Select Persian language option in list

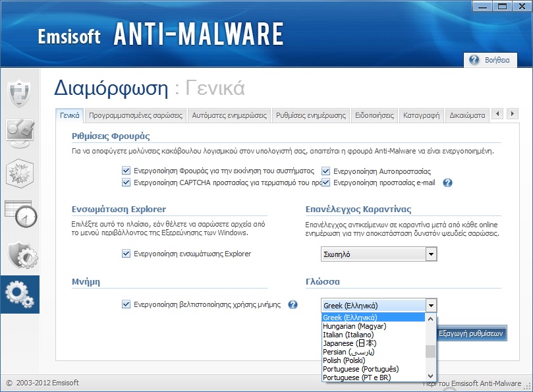374,352
